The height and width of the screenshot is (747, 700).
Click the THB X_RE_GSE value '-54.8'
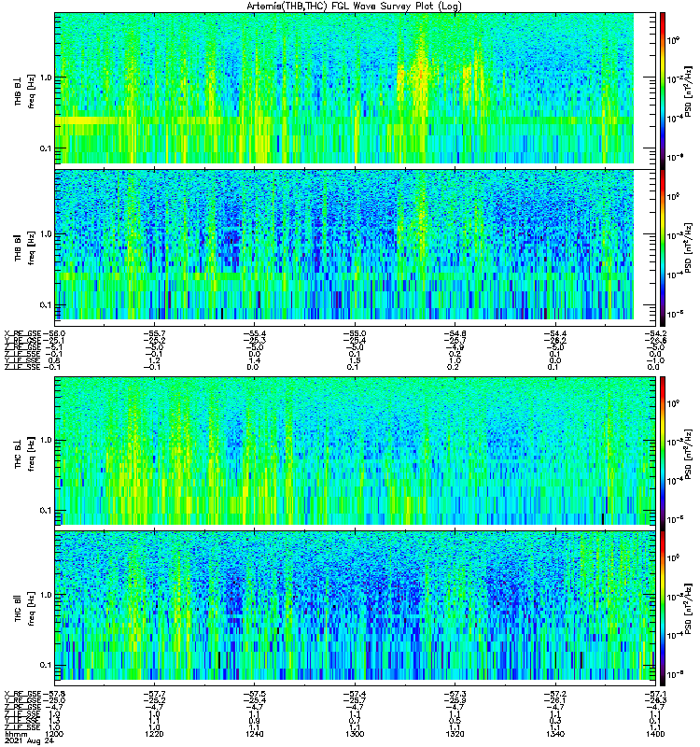[x=455, y=333]
